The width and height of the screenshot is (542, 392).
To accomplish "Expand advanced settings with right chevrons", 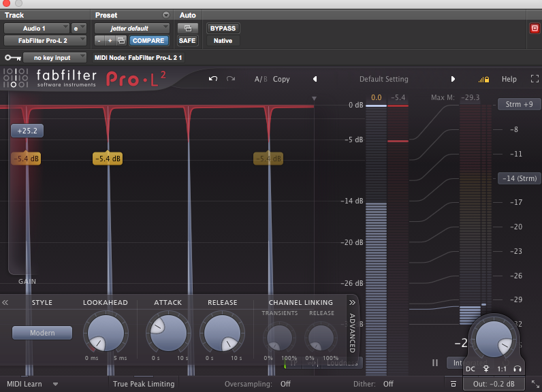I will pyautogui.click(x=352, y=303).
